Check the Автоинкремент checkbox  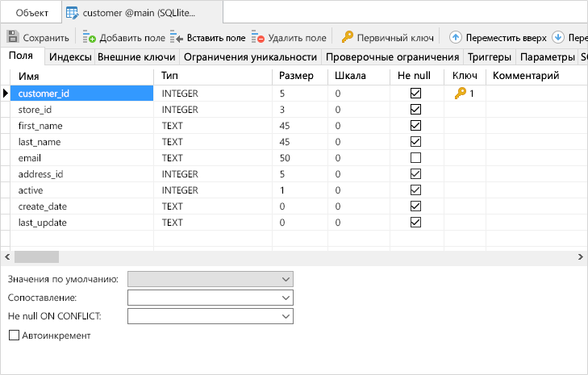click(13, 335)
